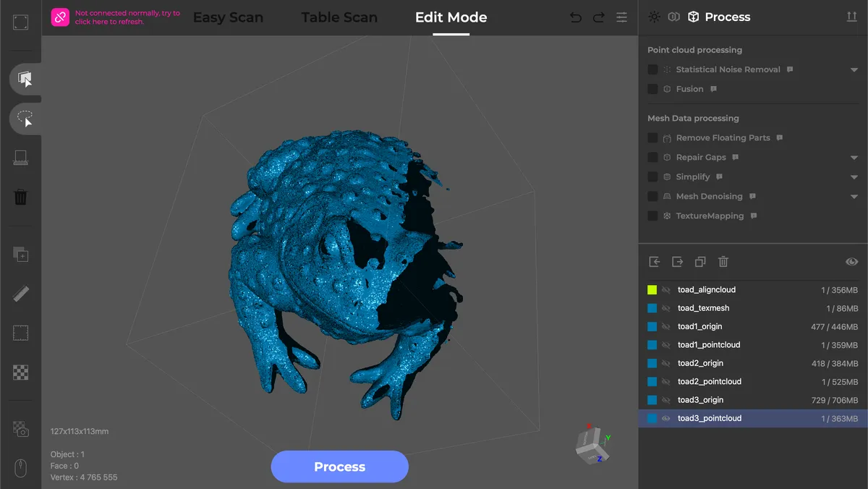Viewport: 868px width, 489px height.
Task: Click the export file icon above model list
Action: click(x=678, y=262)
